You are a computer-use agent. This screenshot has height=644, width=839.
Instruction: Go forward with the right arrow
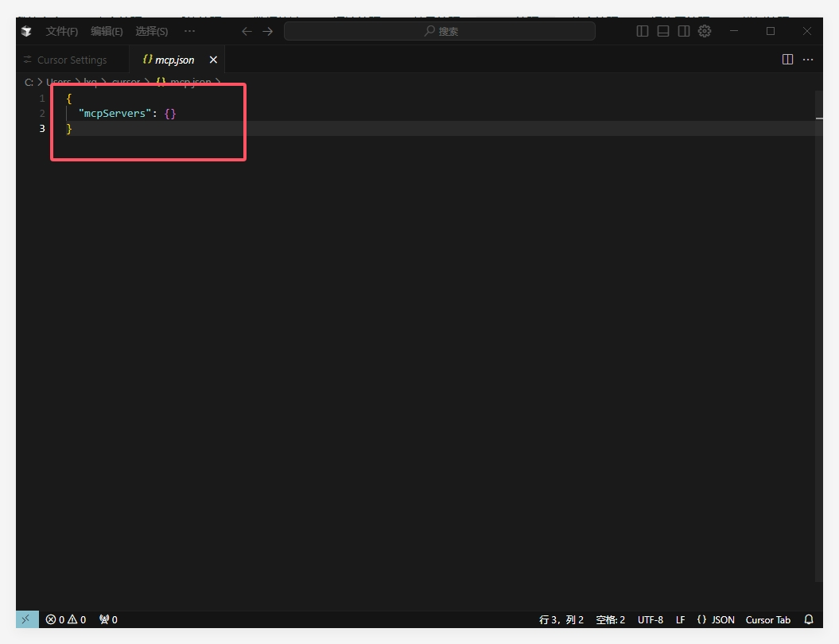click(x=268, y=31)
